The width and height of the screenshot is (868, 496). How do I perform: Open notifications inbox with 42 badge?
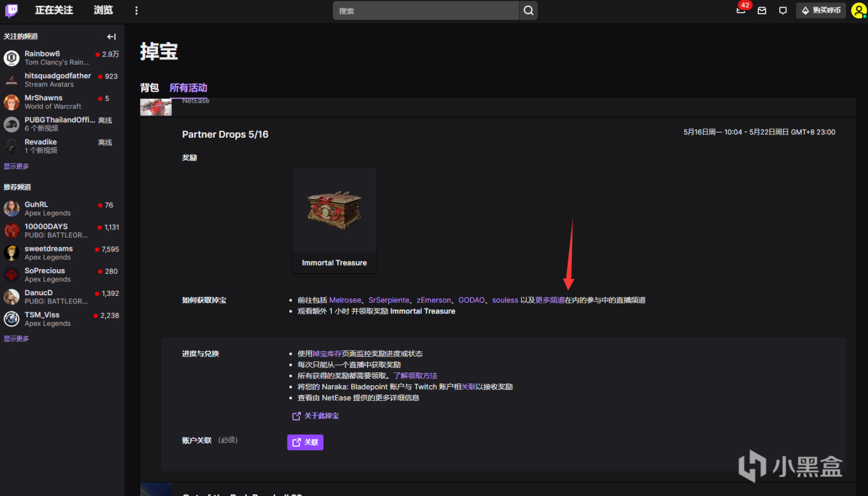point(741,10)
